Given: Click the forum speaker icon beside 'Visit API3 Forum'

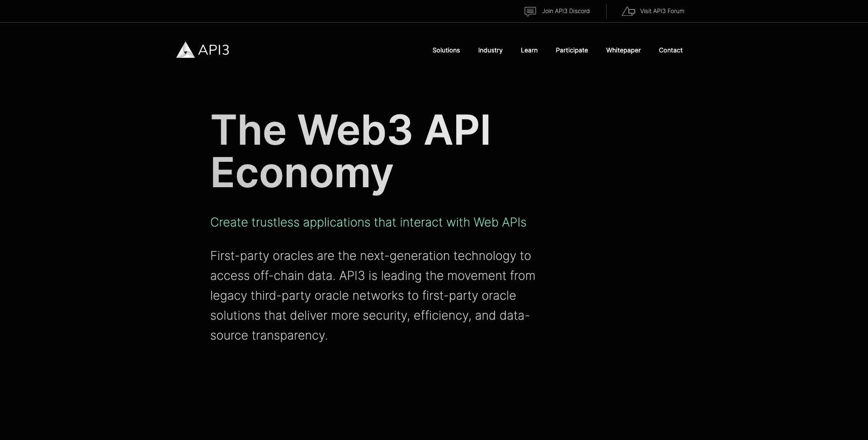Looking at the screenshot, I should [x=629, y=11].
